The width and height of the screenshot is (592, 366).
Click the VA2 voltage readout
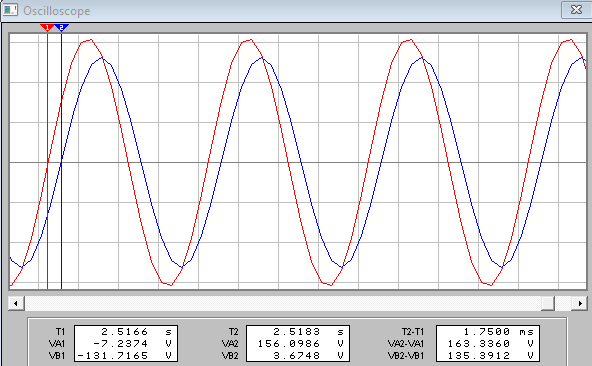coord(298,344)
